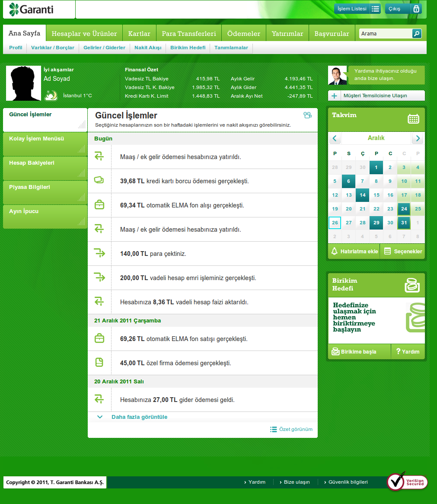Select December 26 in the calendar
This screenshot has height=504, width=437.
(x=335, y=223)
